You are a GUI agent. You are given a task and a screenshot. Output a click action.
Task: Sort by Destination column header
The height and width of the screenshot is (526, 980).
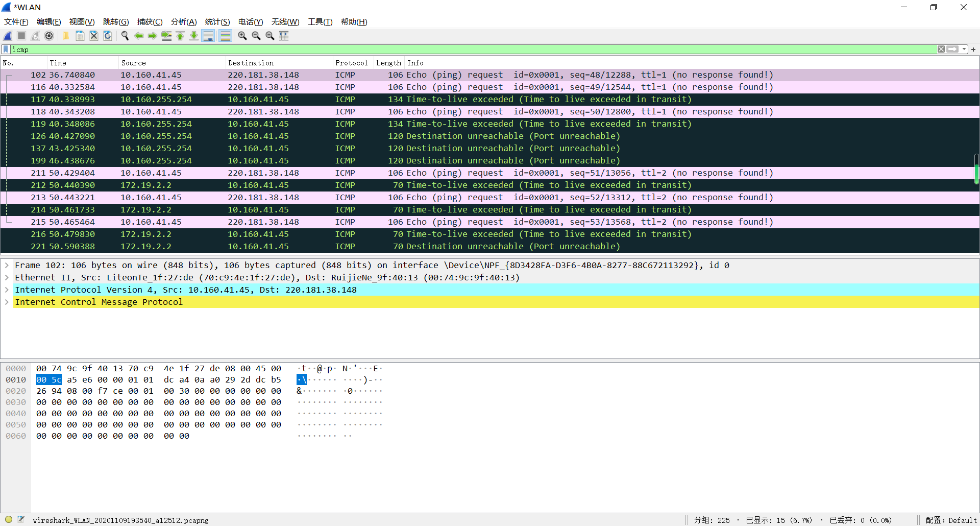tap(279, 63)
